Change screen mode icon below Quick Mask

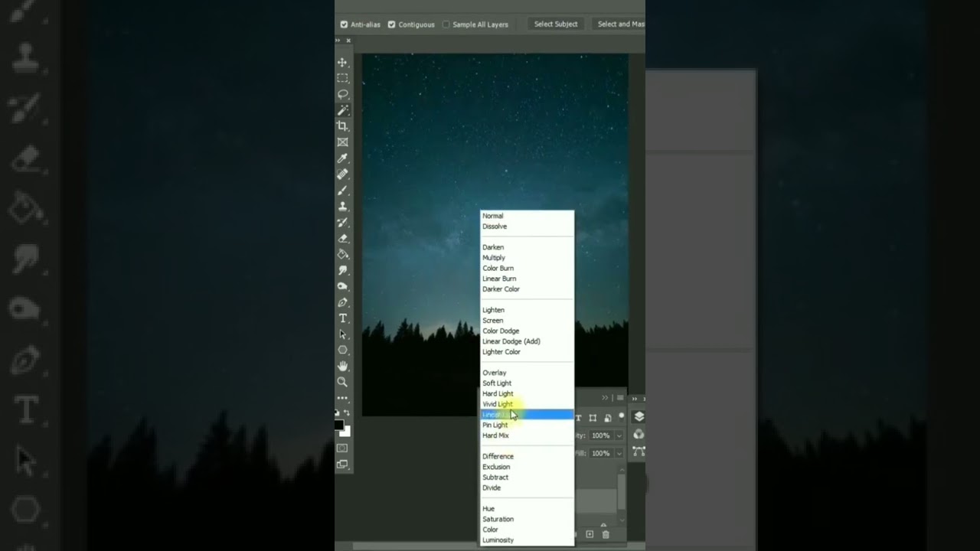342,465
